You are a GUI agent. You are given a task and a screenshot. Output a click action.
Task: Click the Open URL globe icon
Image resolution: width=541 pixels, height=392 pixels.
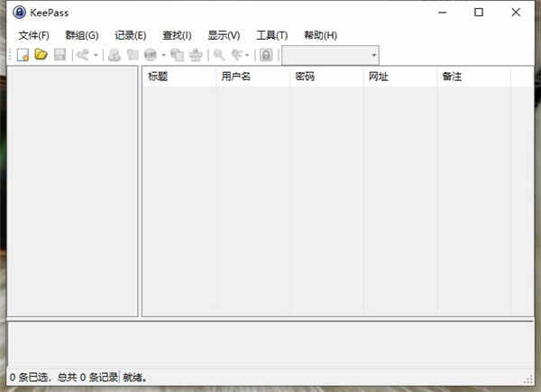(151, 55)
